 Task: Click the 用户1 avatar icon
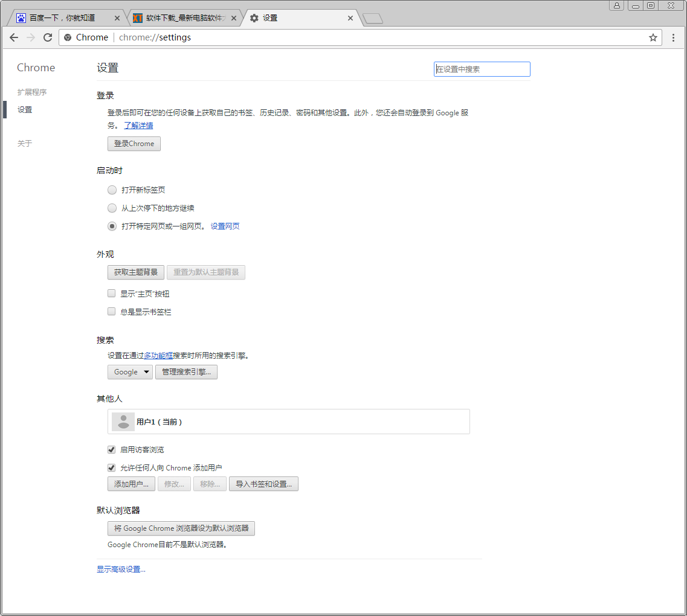point(123,422)
